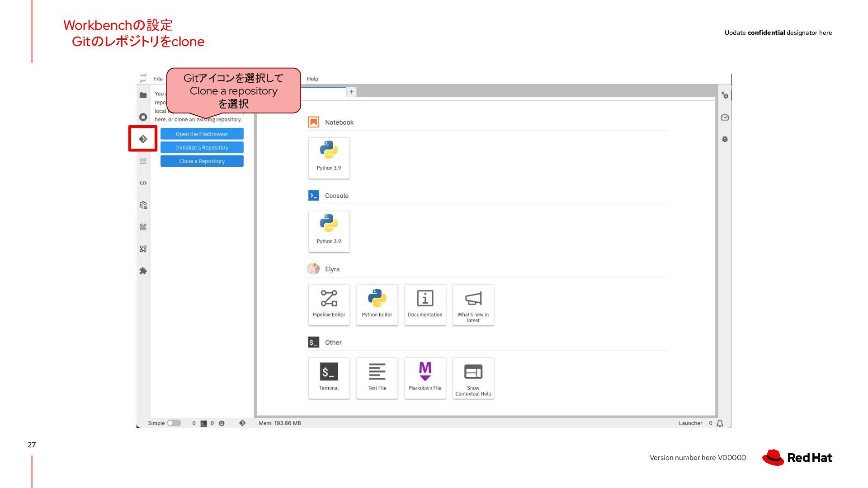Open the Python Editor launcher card
This screenshot has width=868, height=488.
[x=377, y=305]
